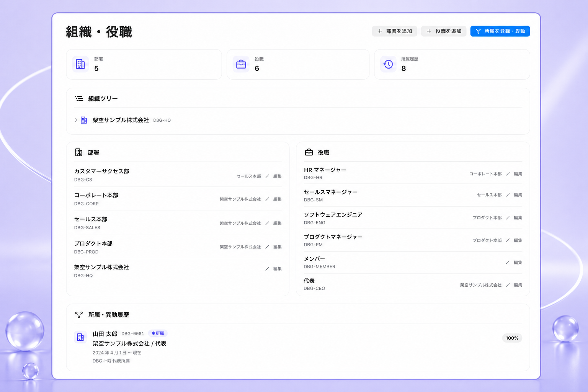This screenshot has width=588, height=392.
Task: Open the 所属を登録・異動 dialog
Action: pos(500,31)
